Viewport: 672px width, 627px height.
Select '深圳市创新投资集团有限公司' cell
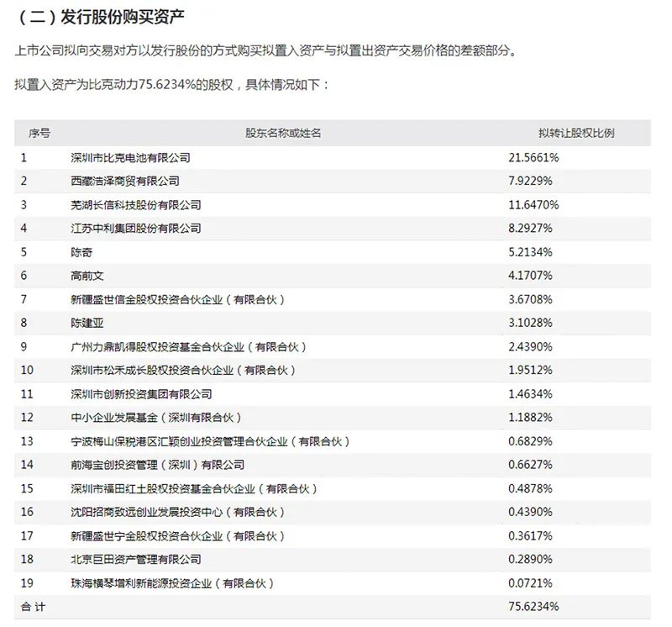click(141, 393)
